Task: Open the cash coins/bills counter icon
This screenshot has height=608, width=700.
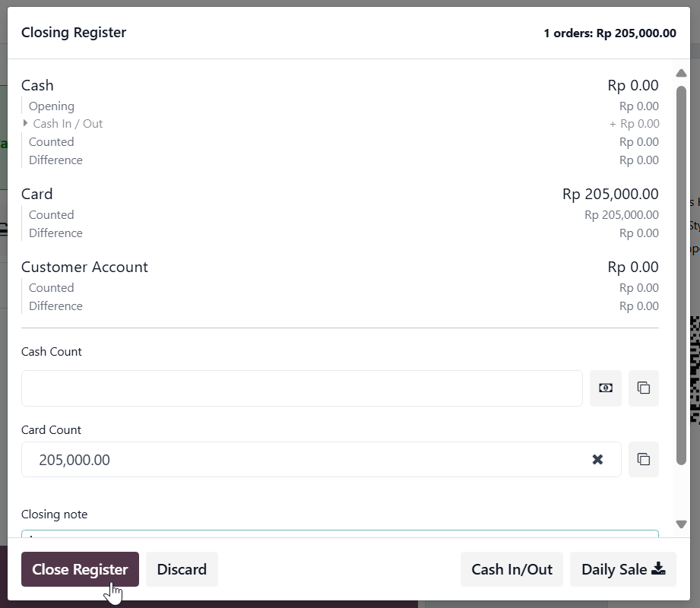Action: click(x=605, y=388)
